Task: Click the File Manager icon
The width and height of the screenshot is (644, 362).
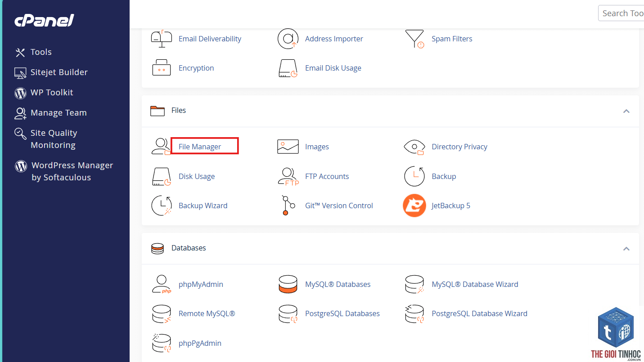Action: pos(161,147)
